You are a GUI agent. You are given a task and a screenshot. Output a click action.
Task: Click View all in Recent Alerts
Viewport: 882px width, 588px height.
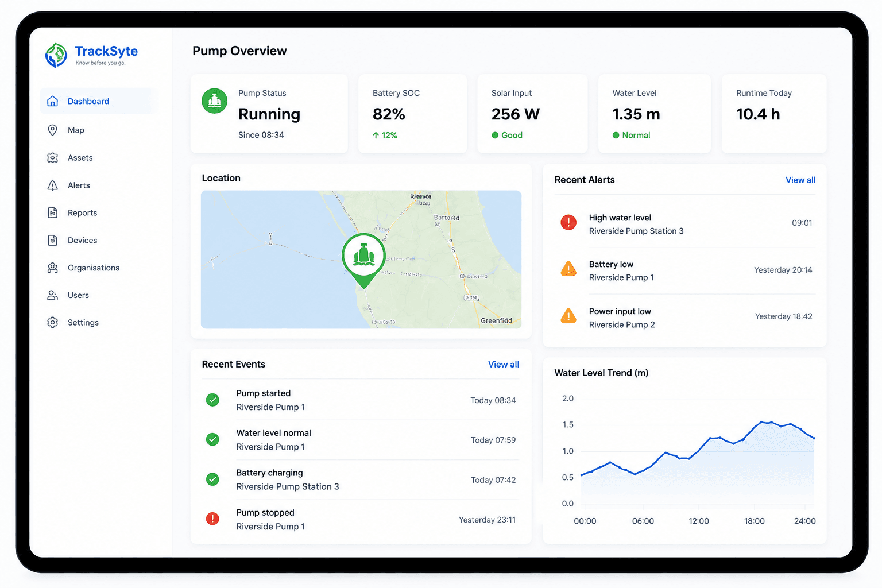[x=800, y=180]
